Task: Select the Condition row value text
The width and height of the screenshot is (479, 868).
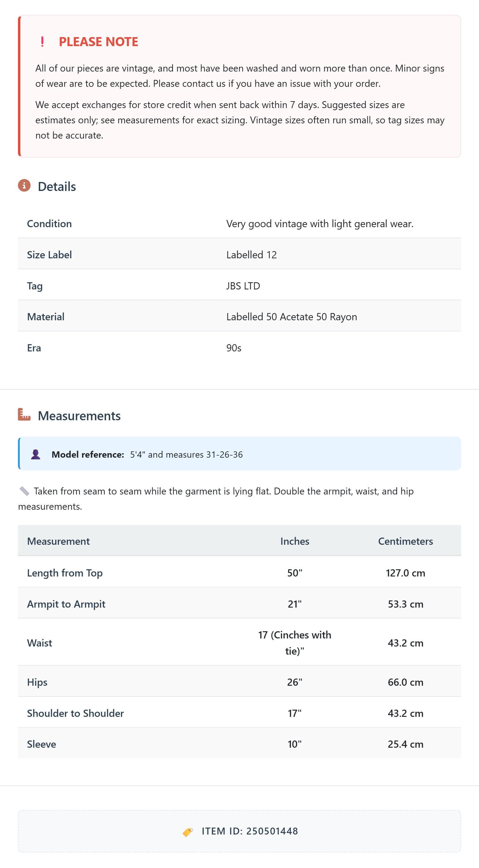Action: (x=320, y=224)
